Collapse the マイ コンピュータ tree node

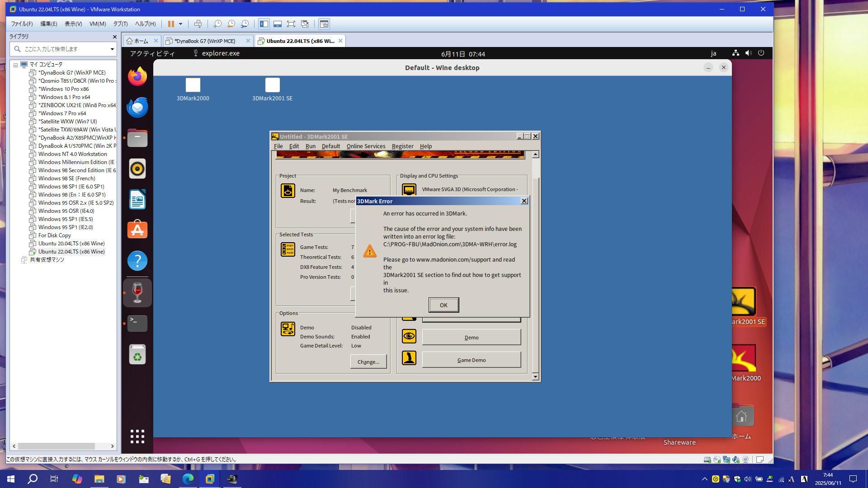pos(15,65)
